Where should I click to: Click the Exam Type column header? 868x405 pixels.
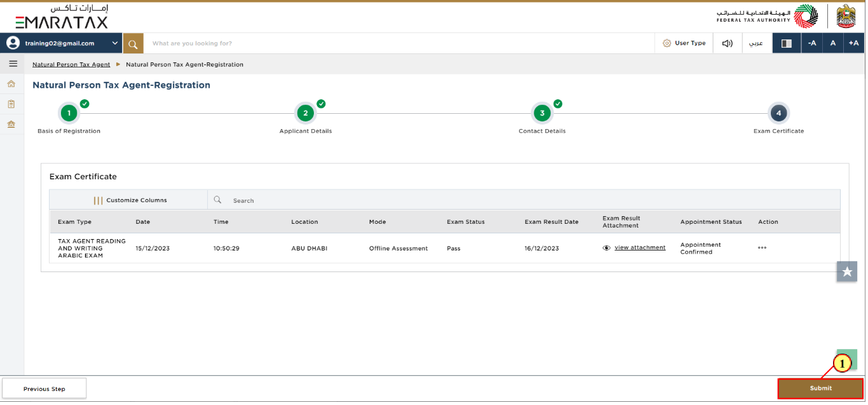pos(74,222)
